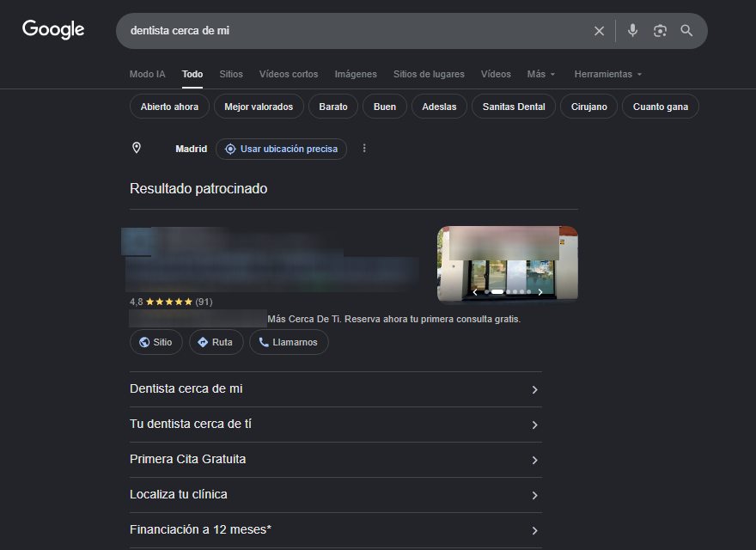Expand the Primera Cita Gratuita sitelink chevron
The image size is (756, 550).
coord(534,461)
